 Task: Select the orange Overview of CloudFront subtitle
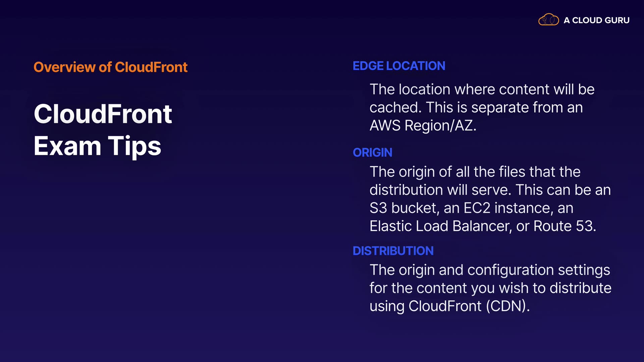click(x=110, y=67)
